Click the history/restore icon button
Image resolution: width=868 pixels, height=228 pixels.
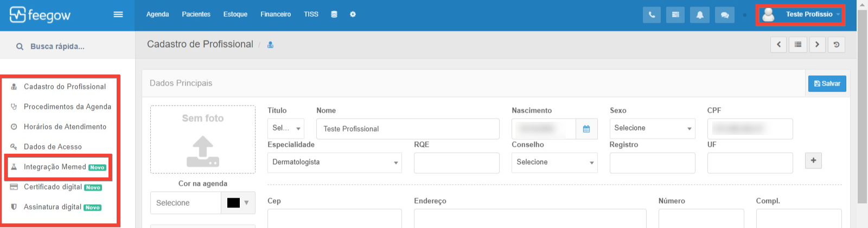837,44
